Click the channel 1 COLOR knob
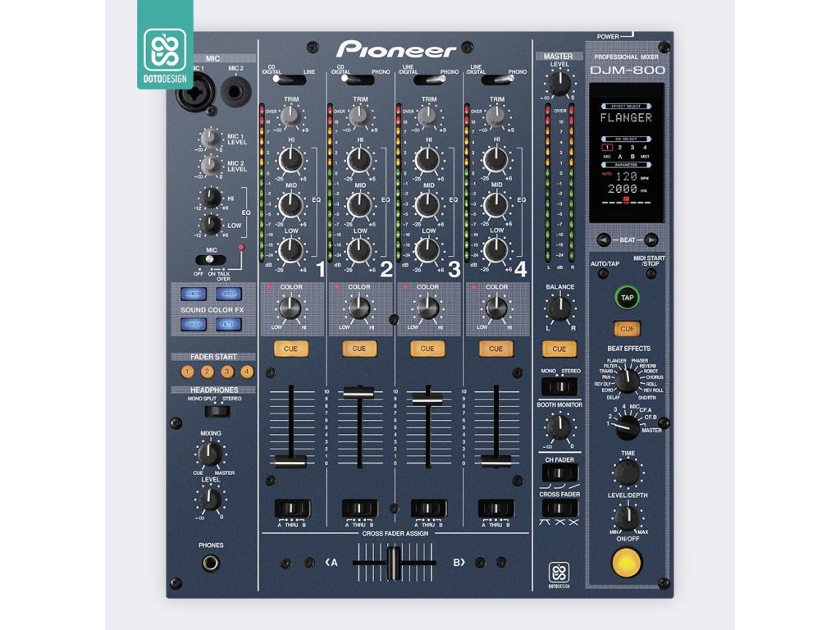 (290, 309)
